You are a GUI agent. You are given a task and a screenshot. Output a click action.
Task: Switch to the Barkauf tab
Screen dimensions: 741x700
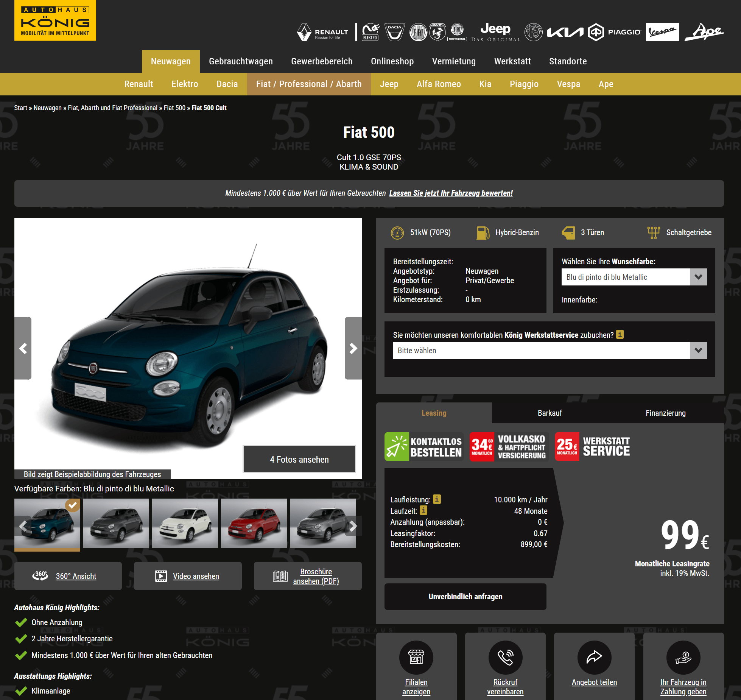tap(550, 413)
